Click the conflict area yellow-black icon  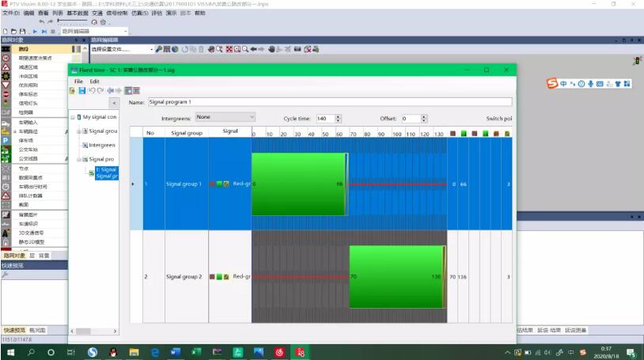[6, 76]
